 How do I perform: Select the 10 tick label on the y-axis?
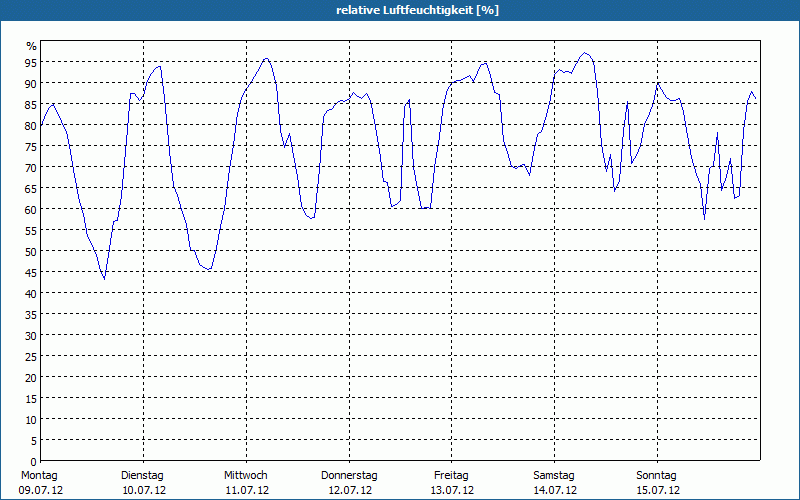pyautogui.click(x=31, y=419)
